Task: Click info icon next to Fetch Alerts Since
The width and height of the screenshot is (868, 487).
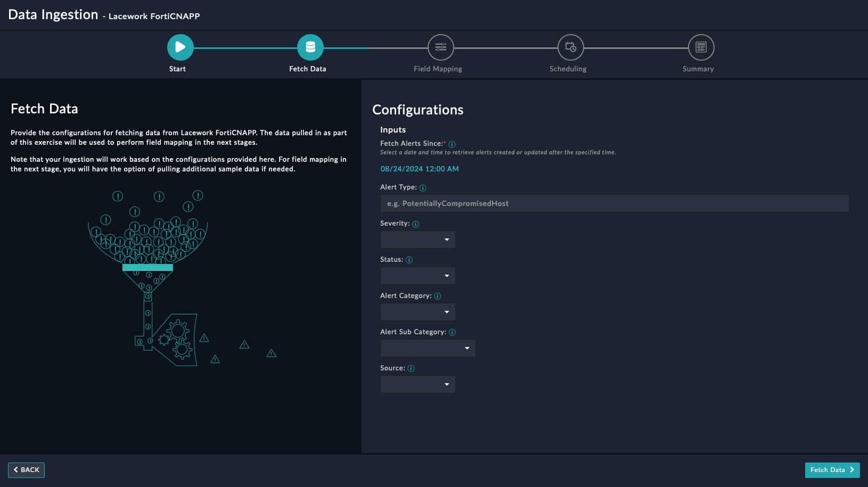Action: tap(452, 144)
